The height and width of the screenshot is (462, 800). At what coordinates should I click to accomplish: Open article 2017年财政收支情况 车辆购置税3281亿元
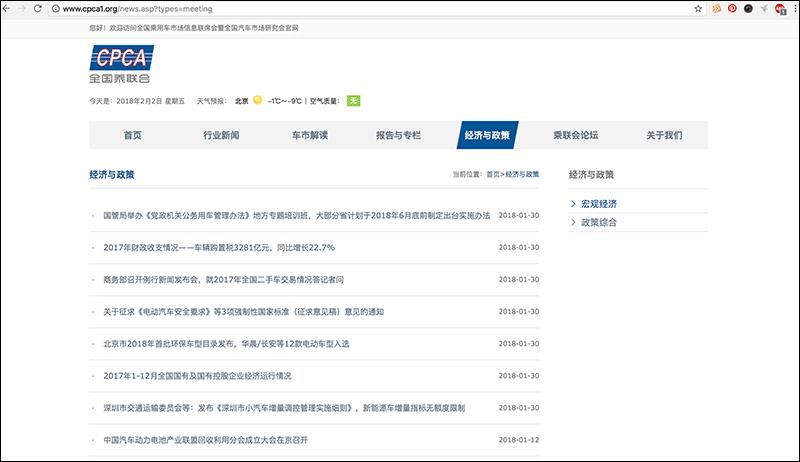coord(219,248)
